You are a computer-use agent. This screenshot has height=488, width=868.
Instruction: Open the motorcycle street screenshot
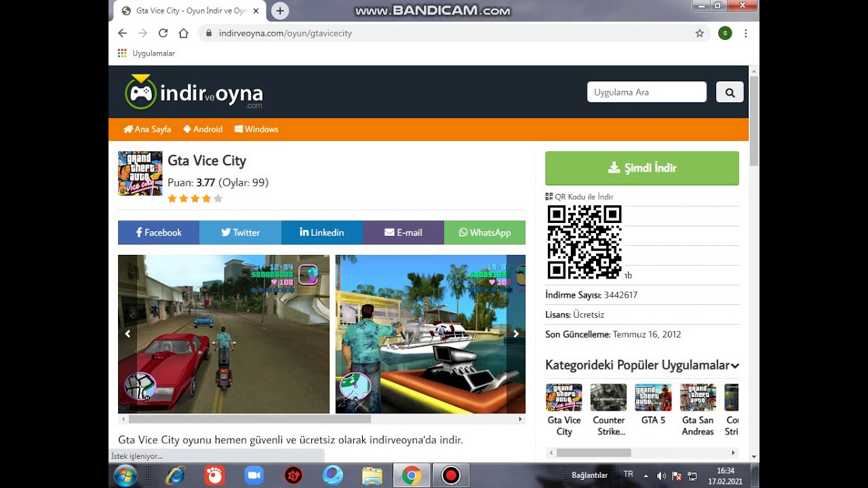(x=224, y=334)
